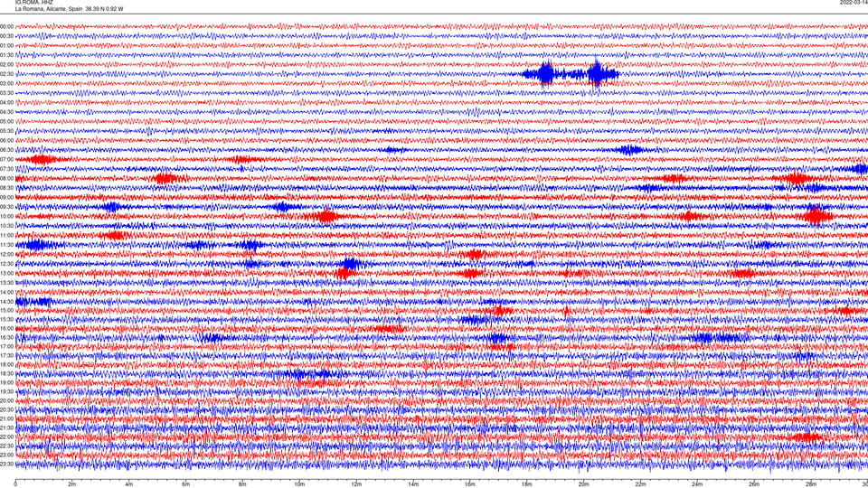Select the 09:30 trace time label

click(x=6, y=207)
